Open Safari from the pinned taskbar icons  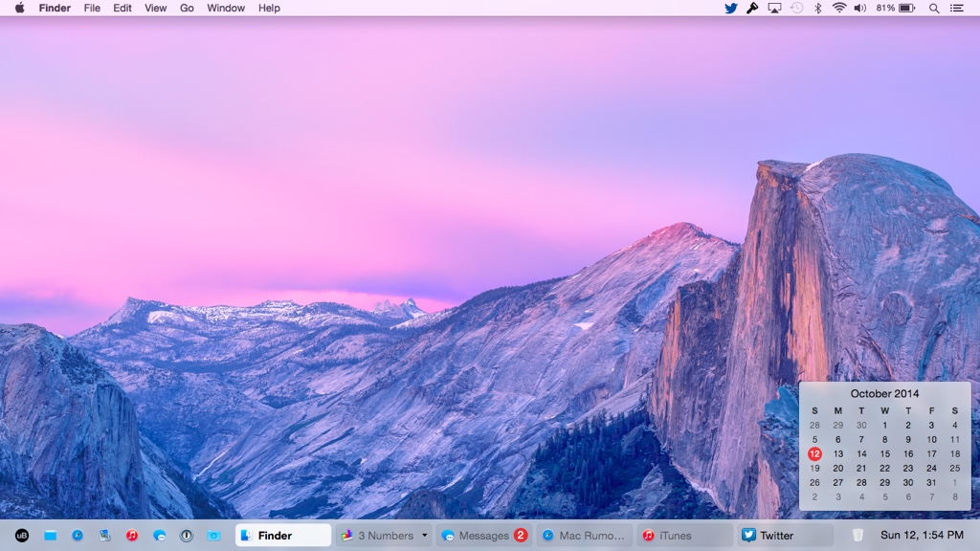[x=78, y=536]
